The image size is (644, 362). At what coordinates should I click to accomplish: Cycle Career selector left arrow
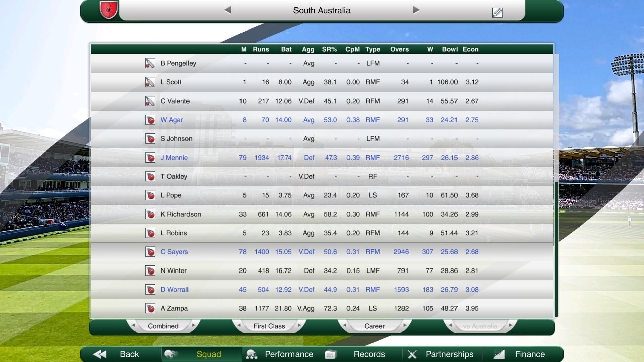pos(345,325)
